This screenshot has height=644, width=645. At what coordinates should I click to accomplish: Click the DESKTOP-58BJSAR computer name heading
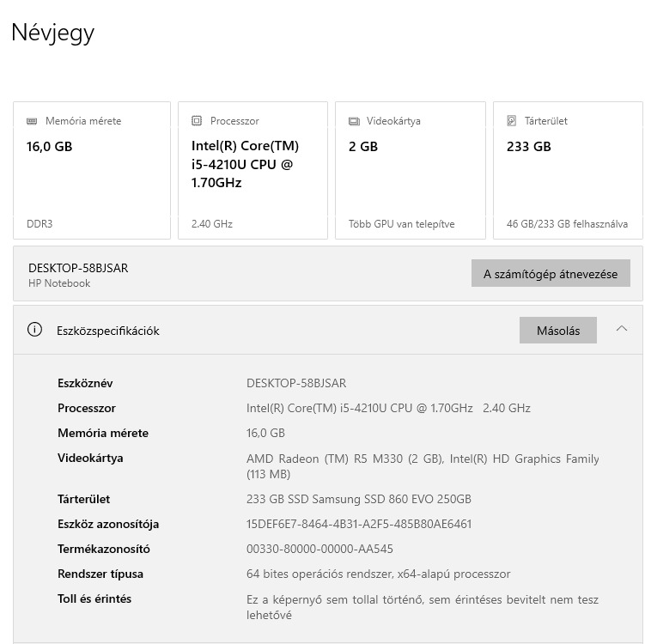click(78, 268)
